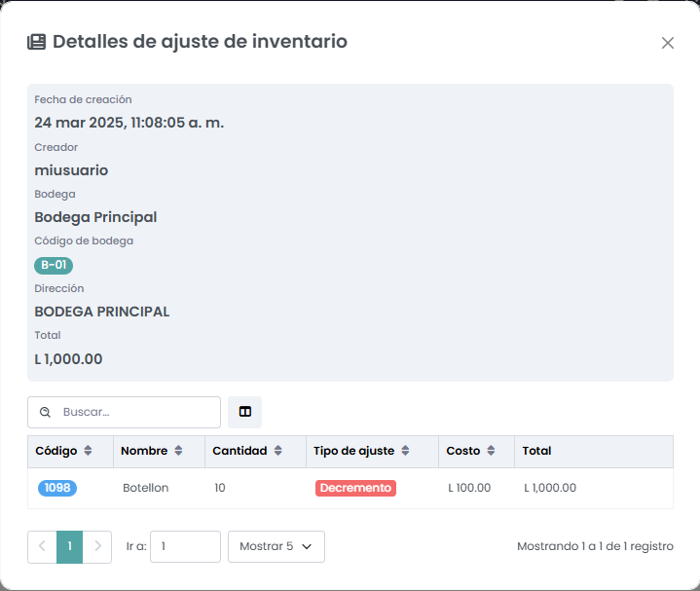
Task: Click the column visibility toggle icon
Action: coord(244,412)
